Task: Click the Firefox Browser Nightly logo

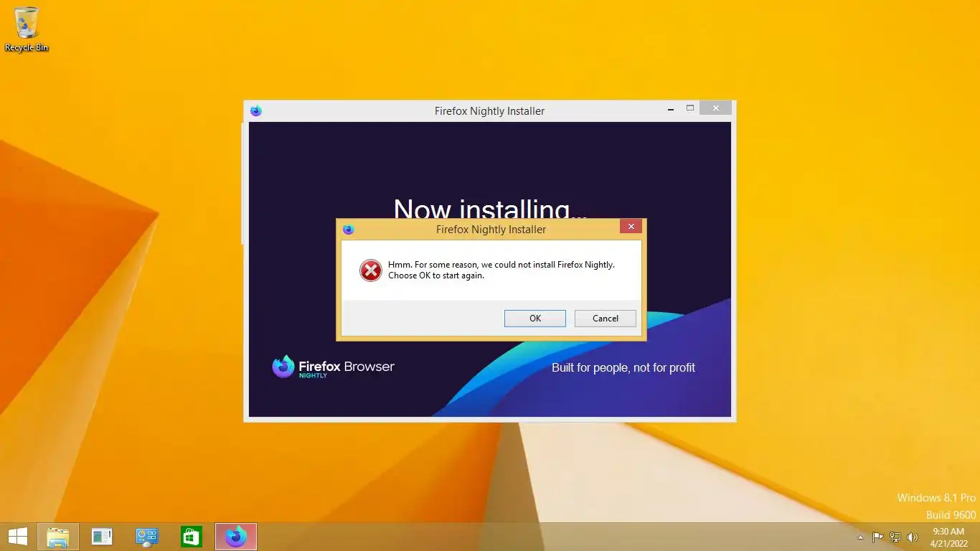Action: click(334, 367)
